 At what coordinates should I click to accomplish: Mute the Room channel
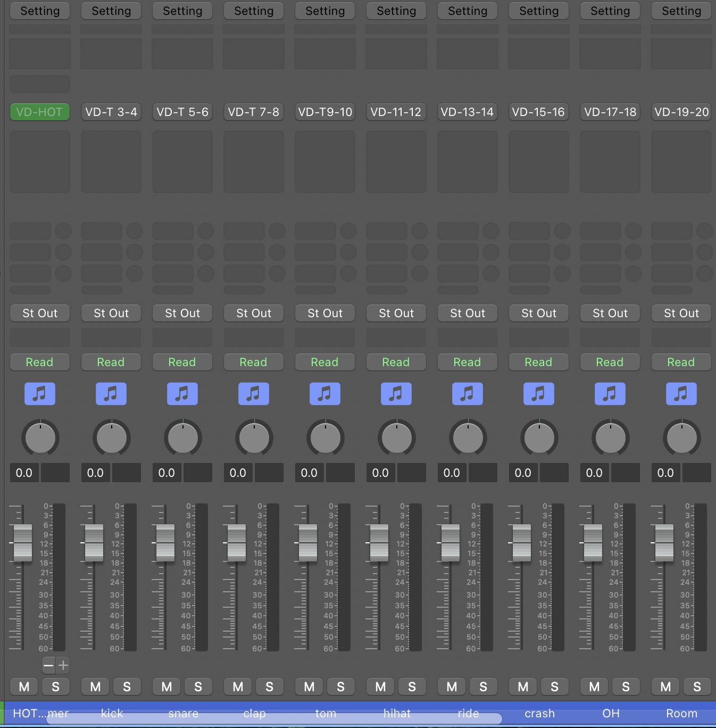(x=665, y=687)
